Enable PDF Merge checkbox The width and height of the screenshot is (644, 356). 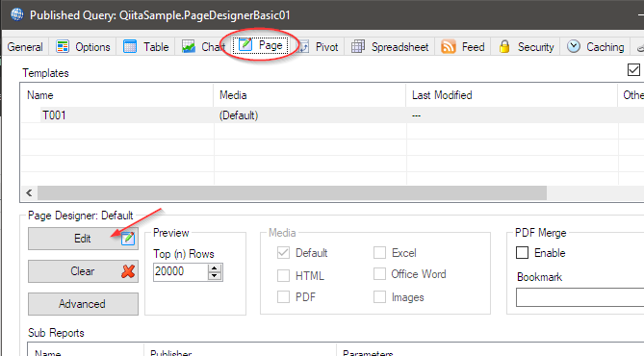click(x=522, y=252)
